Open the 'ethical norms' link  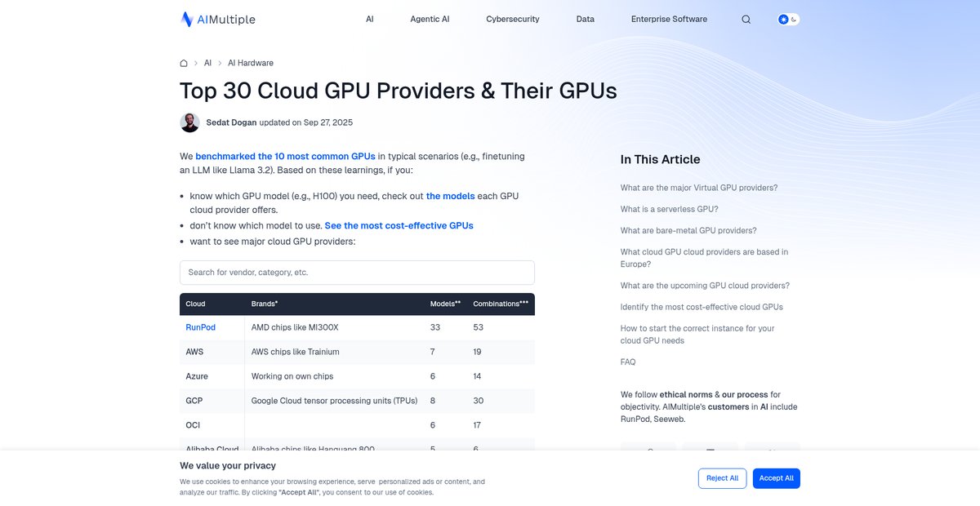click(x=686, y=395)
